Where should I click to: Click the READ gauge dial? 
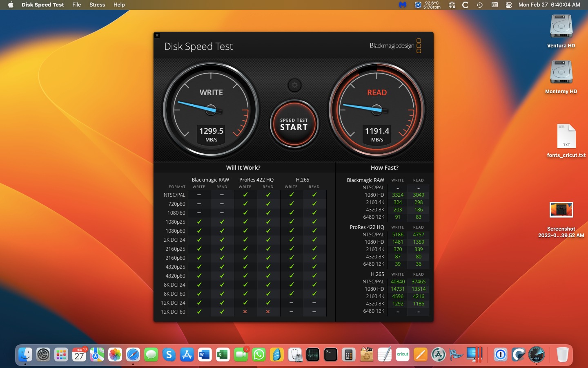pyautogui.click(x=377, y=110)
